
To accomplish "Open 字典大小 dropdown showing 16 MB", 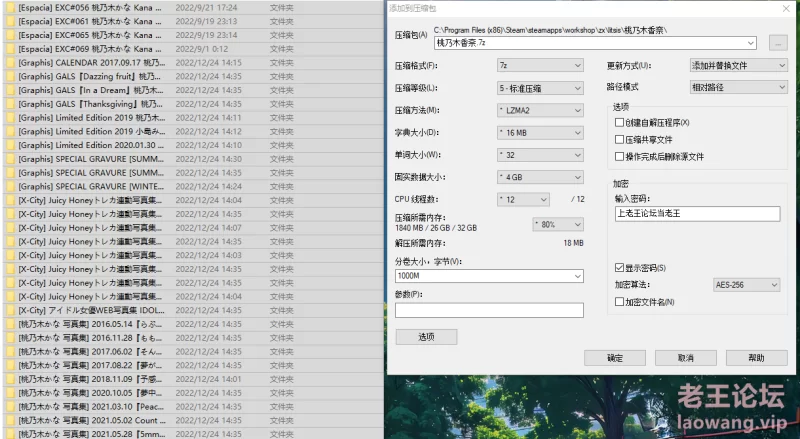I will [540, 133].
